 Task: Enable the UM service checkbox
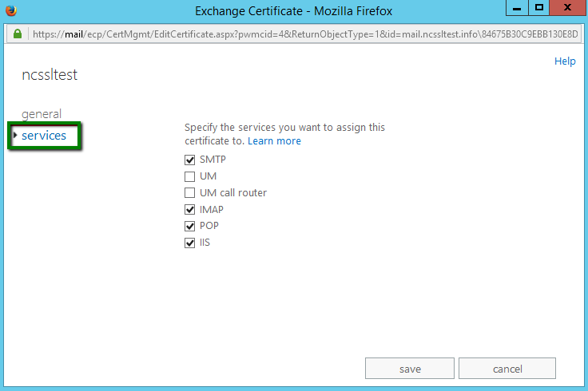click(190, 176)
